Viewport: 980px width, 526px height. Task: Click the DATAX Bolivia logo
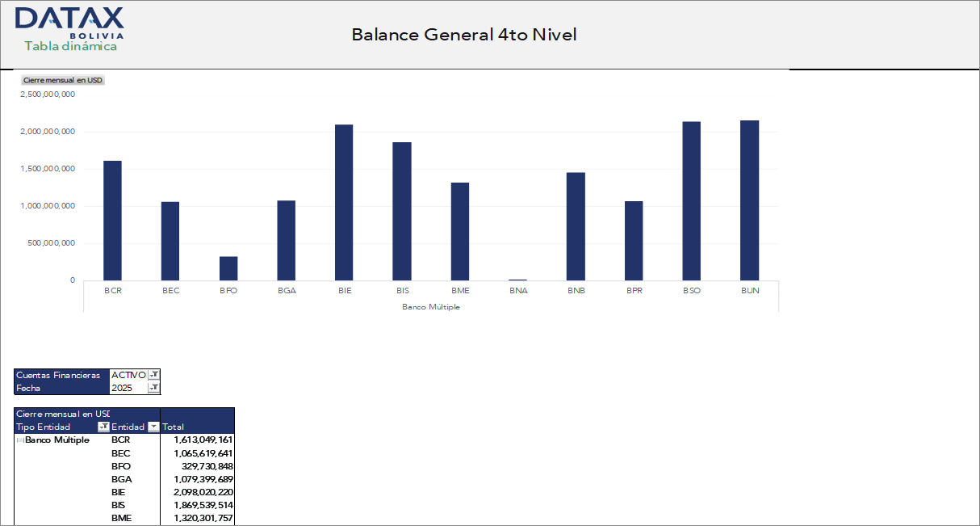coord(69,24)
